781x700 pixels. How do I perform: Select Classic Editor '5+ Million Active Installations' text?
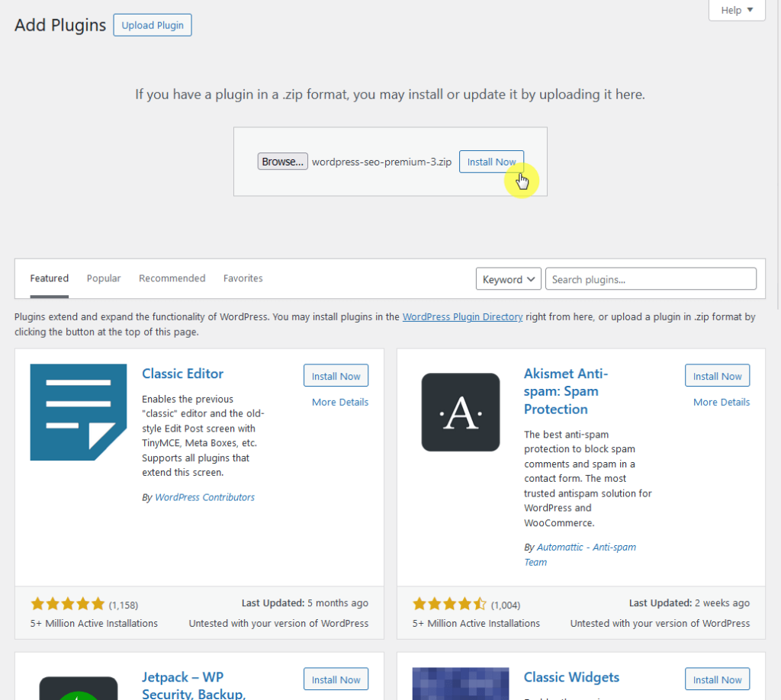point(94,623)
